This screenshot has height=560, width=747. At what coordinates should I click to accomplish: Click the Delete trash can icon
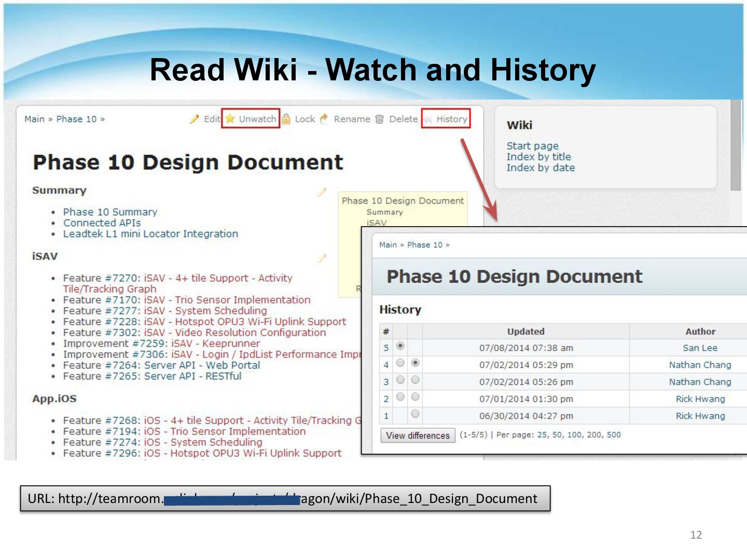point(380,119)
